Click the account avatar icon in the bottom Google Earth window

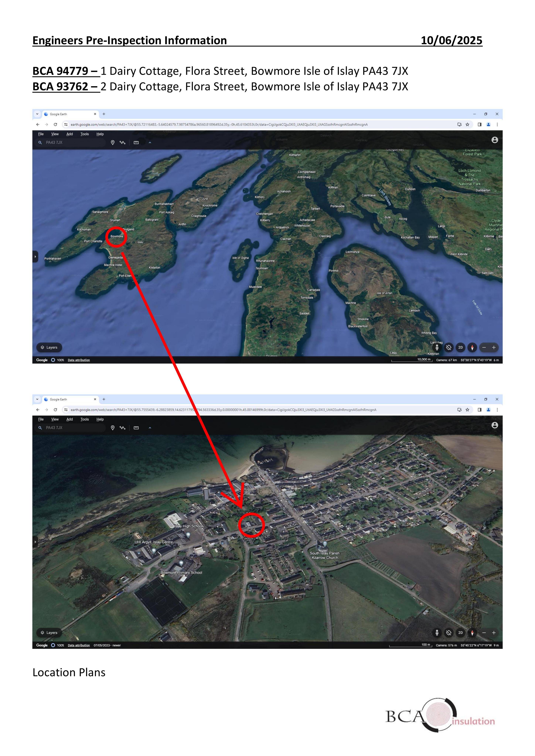coord(495,425)
